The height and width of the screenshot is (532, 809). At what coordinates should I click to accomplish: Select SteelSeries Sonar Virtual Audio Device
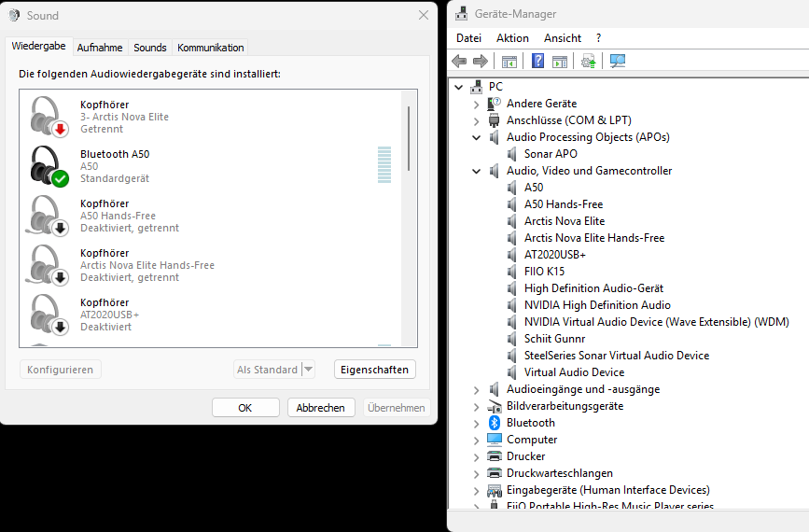[x=617, y=356]
